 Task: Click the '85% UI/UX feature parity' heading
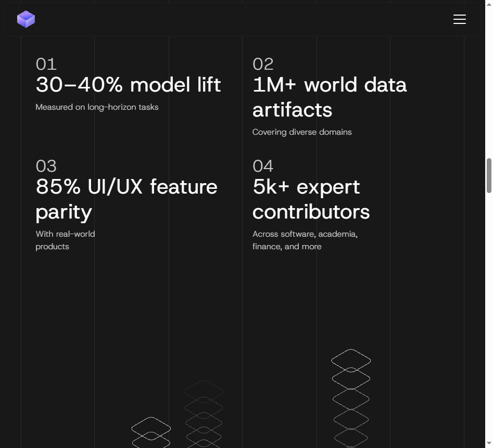tap(127, 200)
